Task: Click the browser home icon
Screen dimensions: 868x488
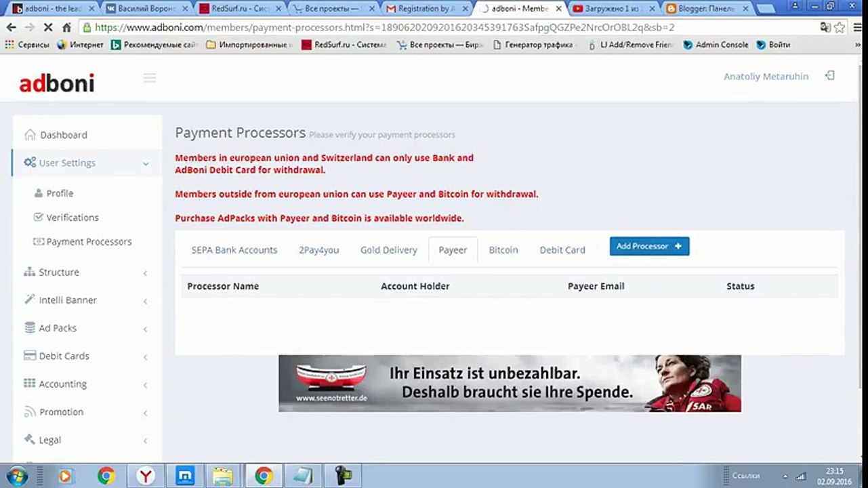Action: tap(66, 28)
